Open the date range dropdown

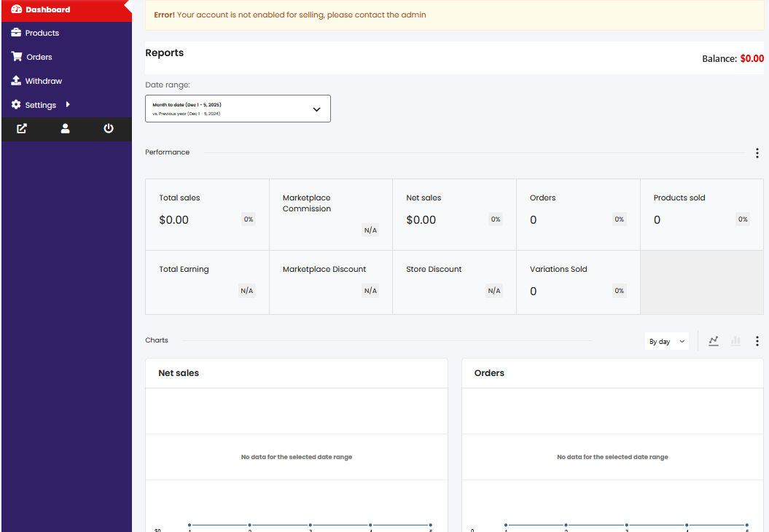pyautogui.click(x=238, y=109)
